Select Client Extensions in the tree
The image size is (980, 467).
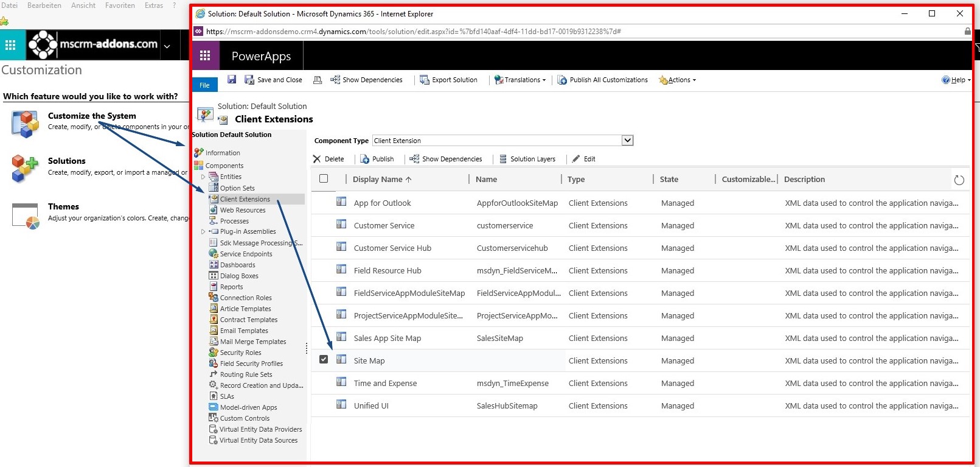pyautogui.click(x=245, y=199)
